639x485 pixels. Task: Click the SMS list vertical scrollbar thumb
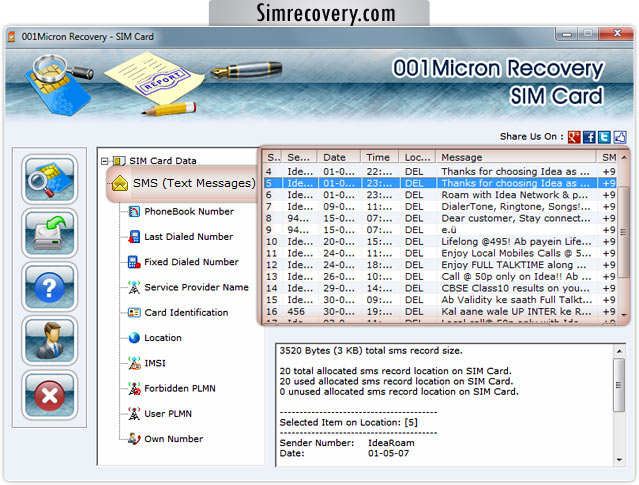point(624,232)
